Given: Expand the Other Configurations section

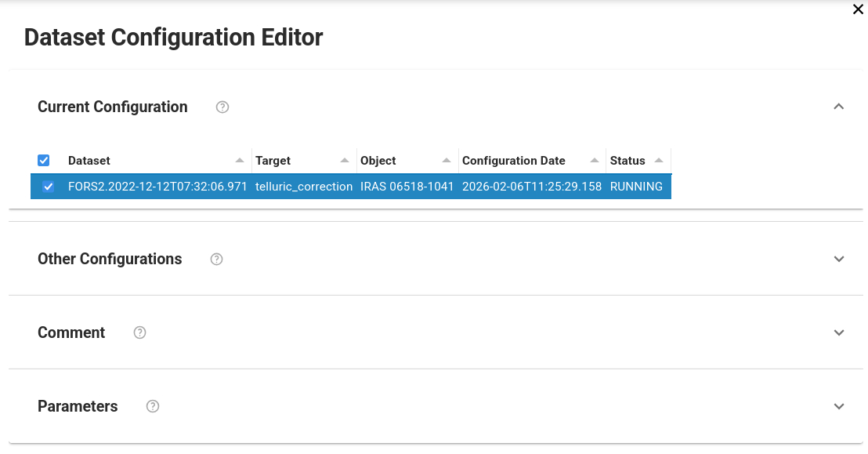Looking at the screenshot, I should pyautogui.click(x=839, y=259).
